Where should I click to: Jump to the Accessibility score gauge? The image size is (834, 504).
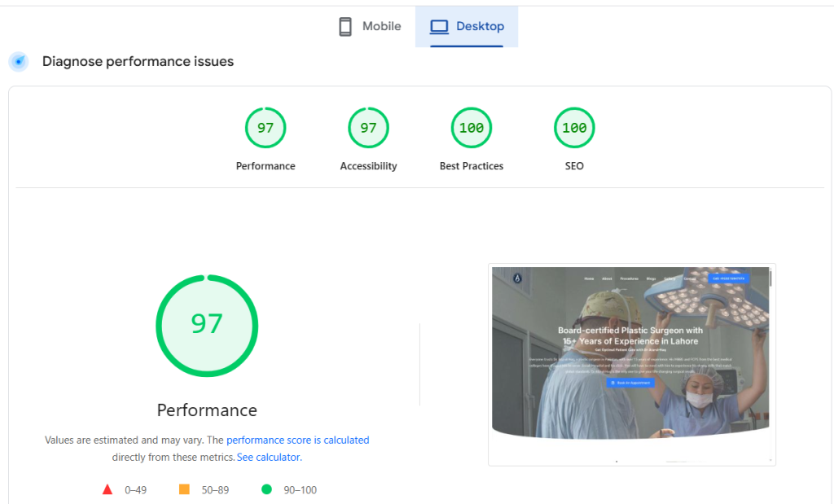368,128
